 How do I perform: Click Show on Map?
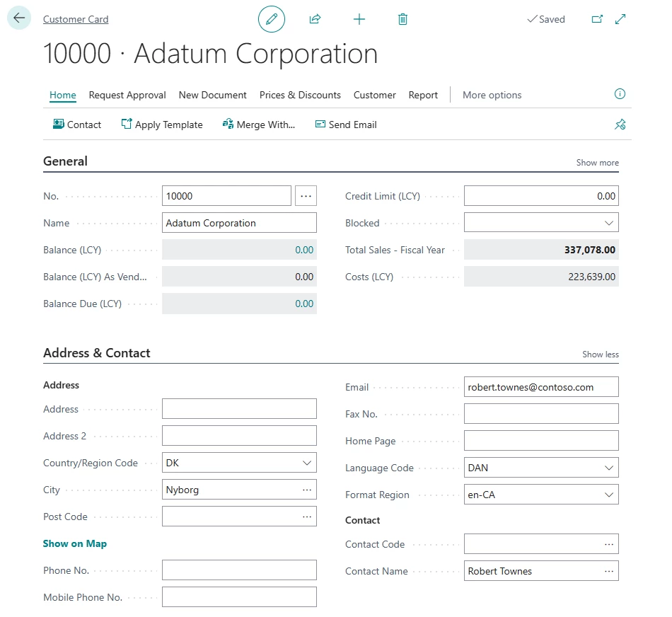(75, 543)
